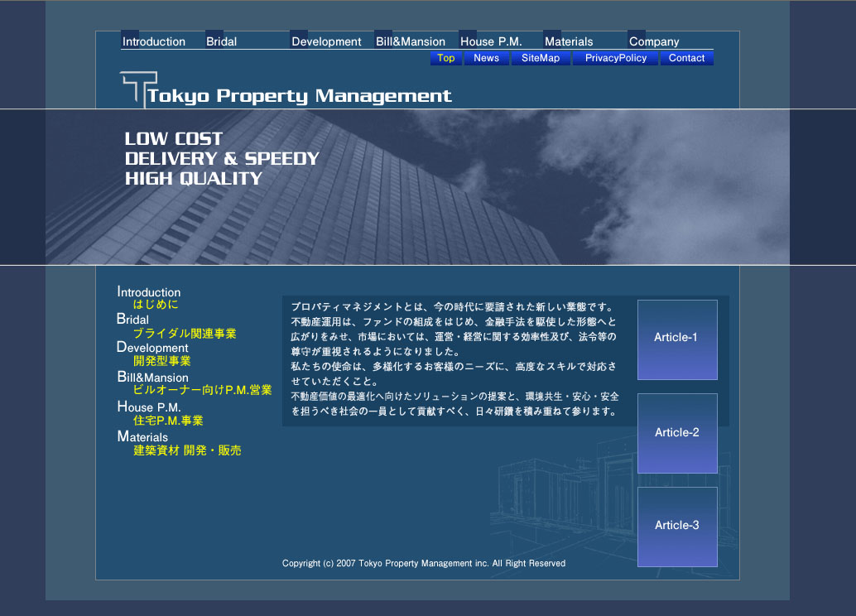Viewport: 856px width, 616px height.
Task: Click the SiteMap button
Action: [x=541, y=58]
